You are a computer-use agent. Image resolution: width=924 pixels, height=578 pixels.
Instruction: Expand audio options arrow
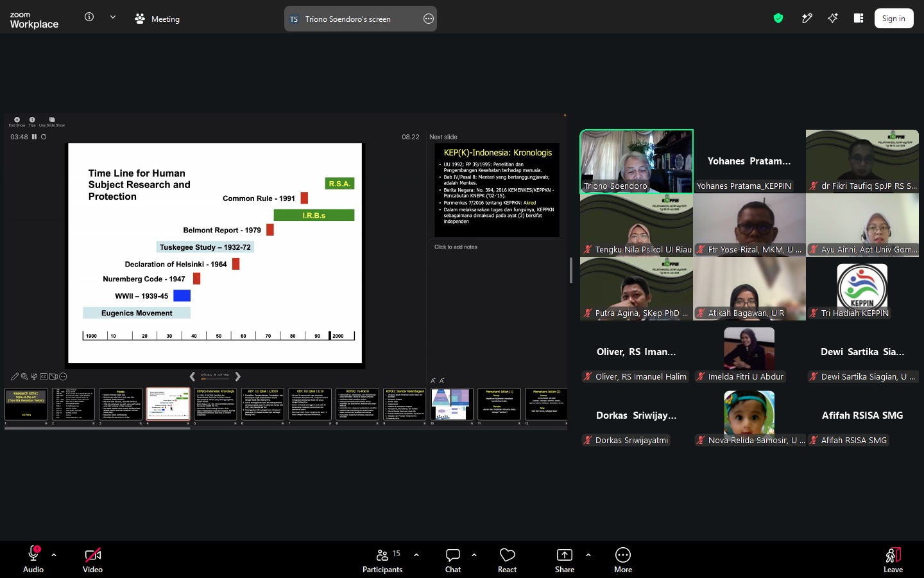coord(54,555)
